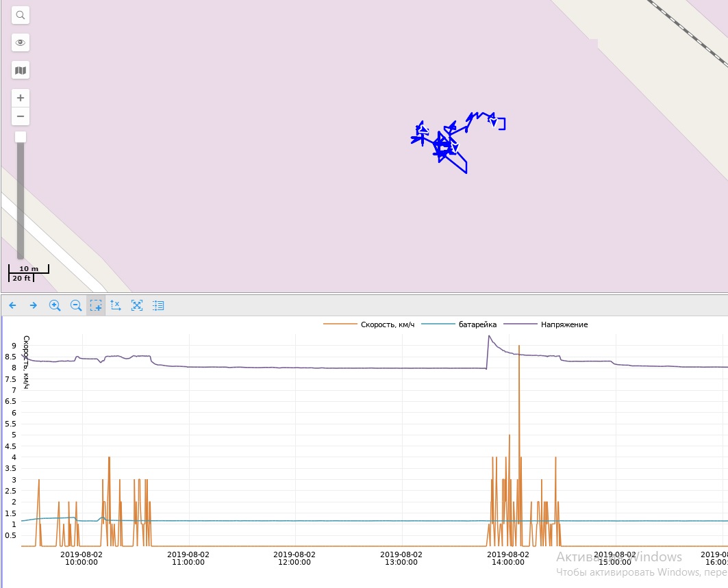Viewport: 728px width, 588px height.
Task: Zoom in the map with plus button
Action: pos(21,98)
